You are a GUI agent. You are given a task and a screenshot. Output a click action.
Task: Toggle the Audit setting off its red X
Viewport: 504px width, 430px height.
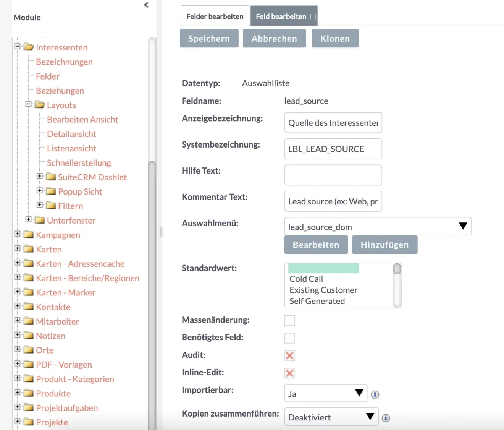point(289,355)
